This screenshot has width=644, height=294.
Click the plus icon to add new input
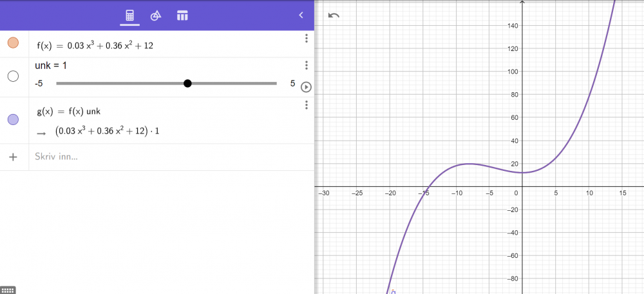point(13,157)
